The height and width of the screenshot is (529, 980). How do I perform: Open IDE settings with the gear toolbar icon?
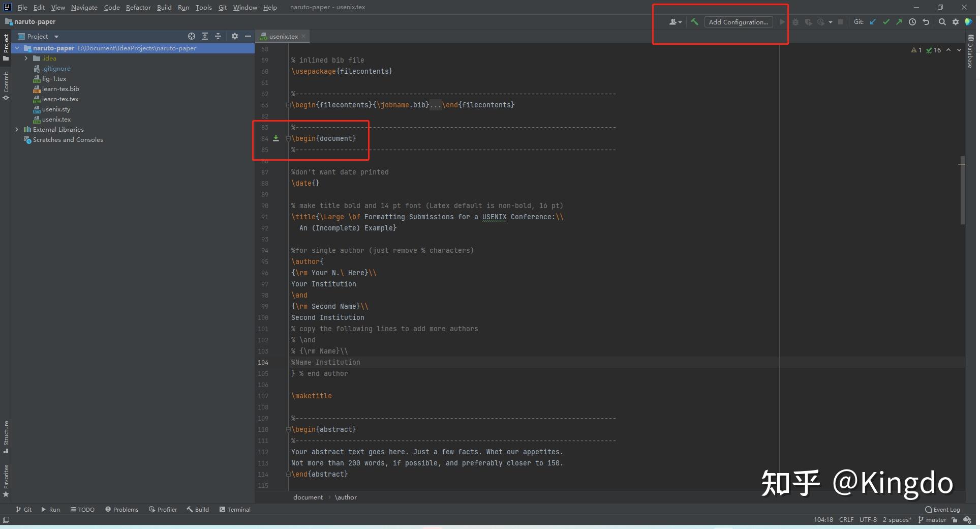click(x=956, y=22)
